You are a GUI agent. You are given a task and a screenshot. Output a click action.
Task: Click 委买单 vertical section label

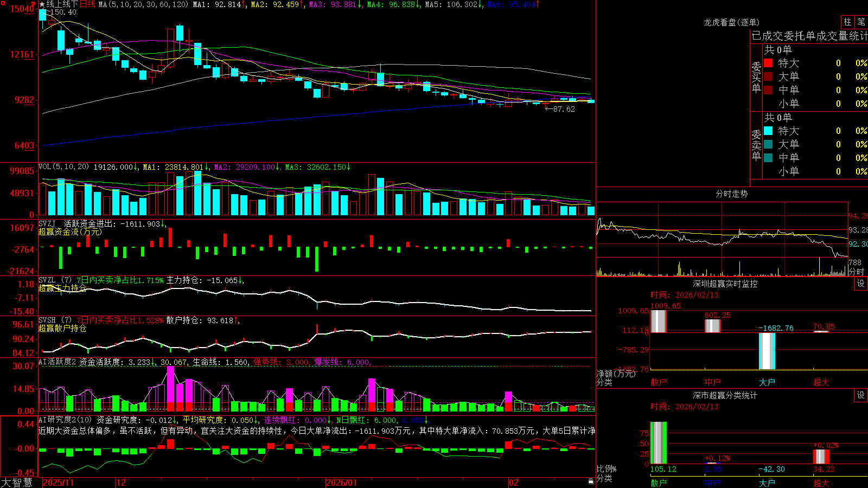coord(756,78)
